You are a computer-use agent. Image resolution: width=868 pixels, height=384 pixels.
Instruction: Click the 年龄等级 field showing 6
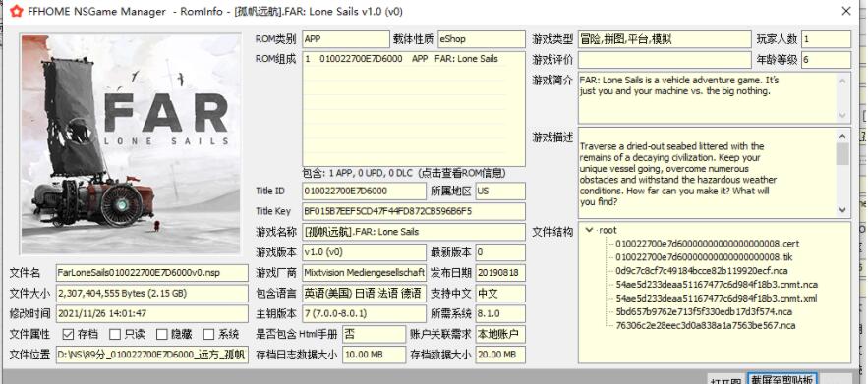click(826, 60)
